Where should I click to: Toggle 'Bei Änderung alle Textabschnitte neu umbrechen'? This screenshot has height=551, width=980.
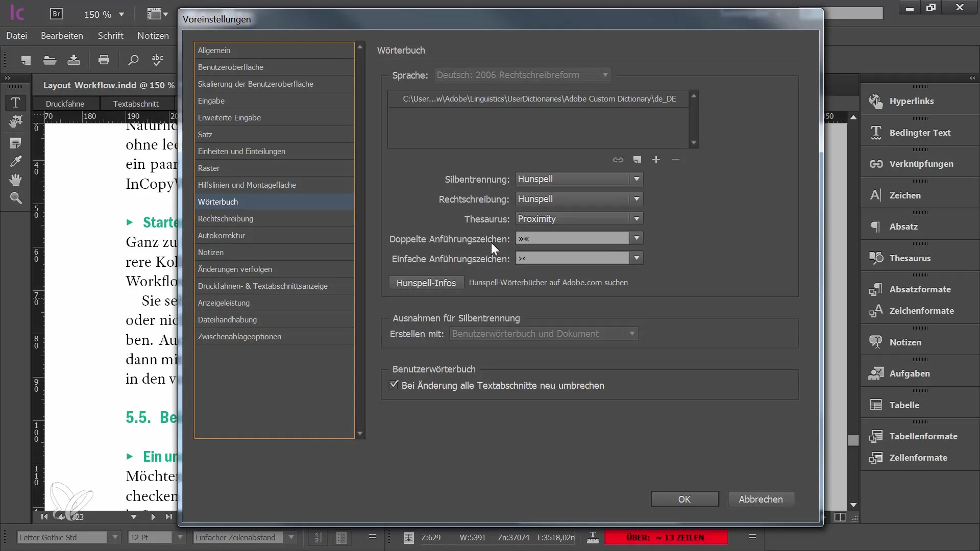pyautogui.click(x=394, y=385)
